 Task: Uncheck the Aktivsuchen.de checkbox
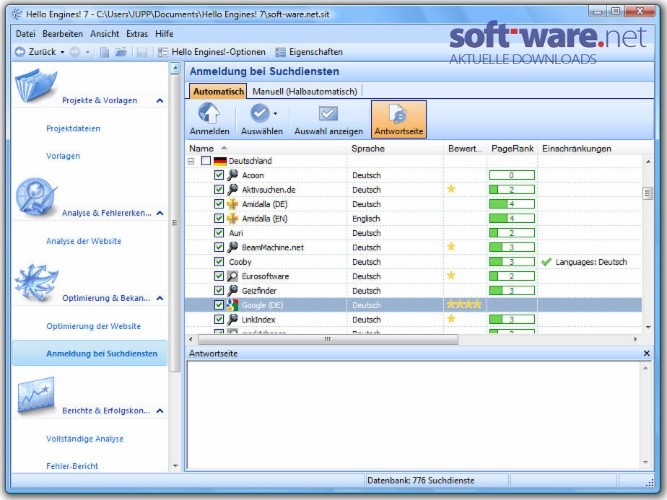point(219,189)
